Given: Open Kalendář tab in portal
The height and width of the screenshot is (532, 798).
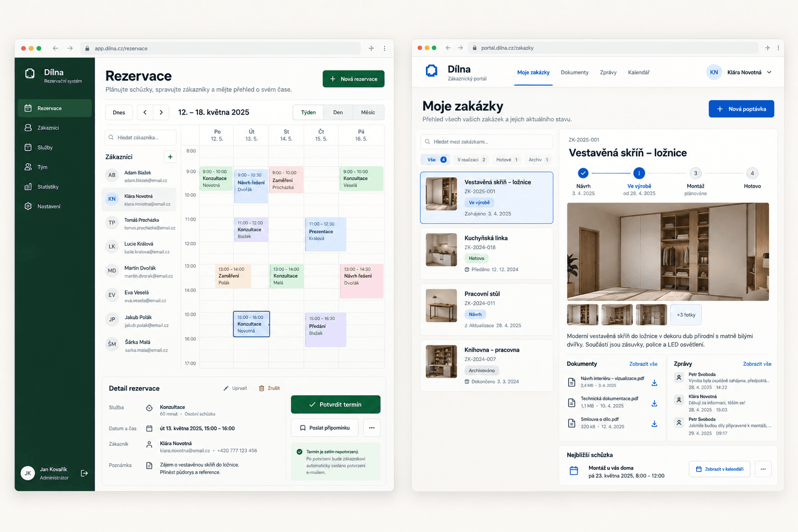Looking at the screenshot, I should (639, 73).
